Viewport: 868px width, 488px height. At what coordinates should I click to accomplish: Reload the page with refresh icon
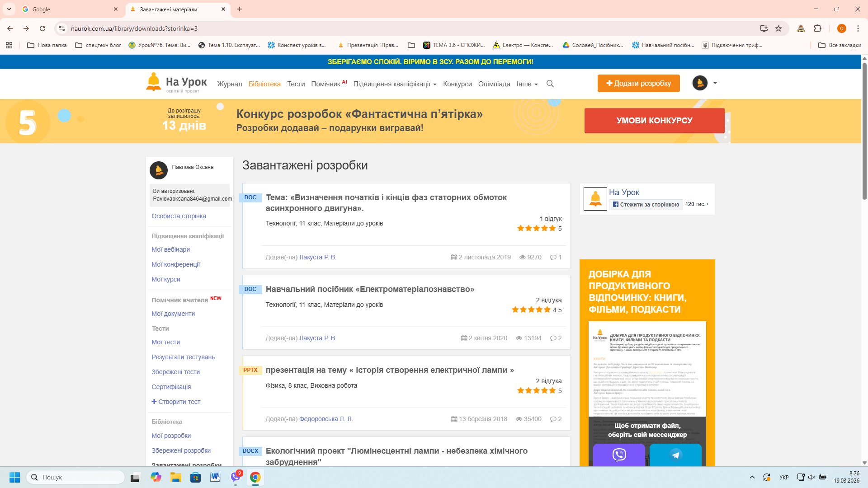42,28
